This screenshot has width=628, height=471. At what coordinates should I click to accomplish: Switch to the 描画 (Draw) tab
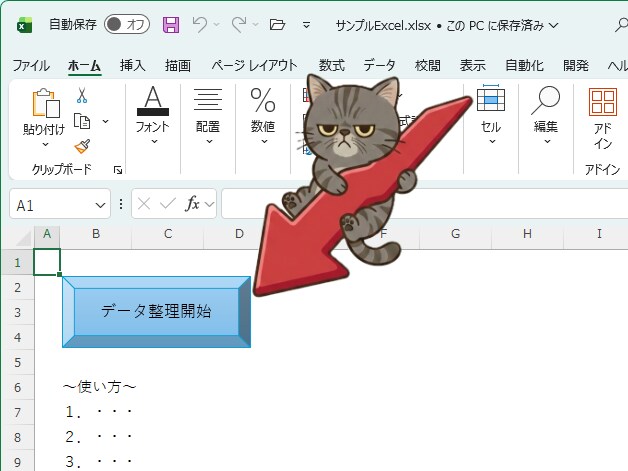coord(178,65)
